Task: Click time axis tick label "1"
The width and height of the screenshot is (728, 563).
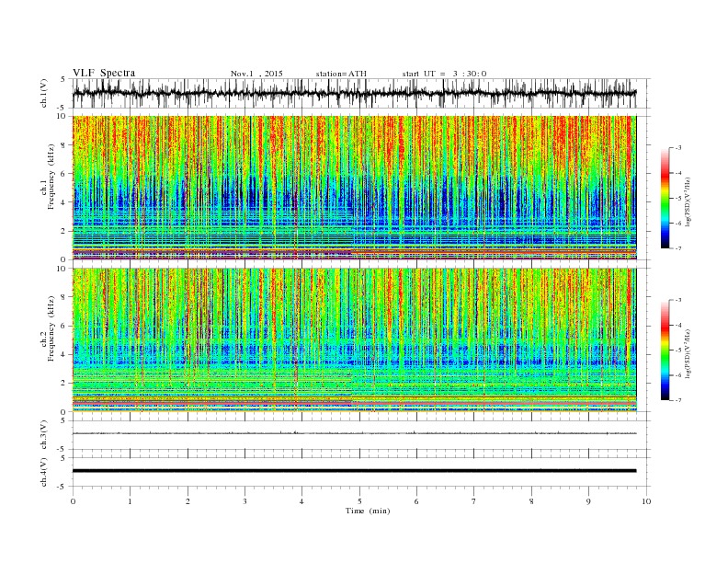Action: point(130,501)
